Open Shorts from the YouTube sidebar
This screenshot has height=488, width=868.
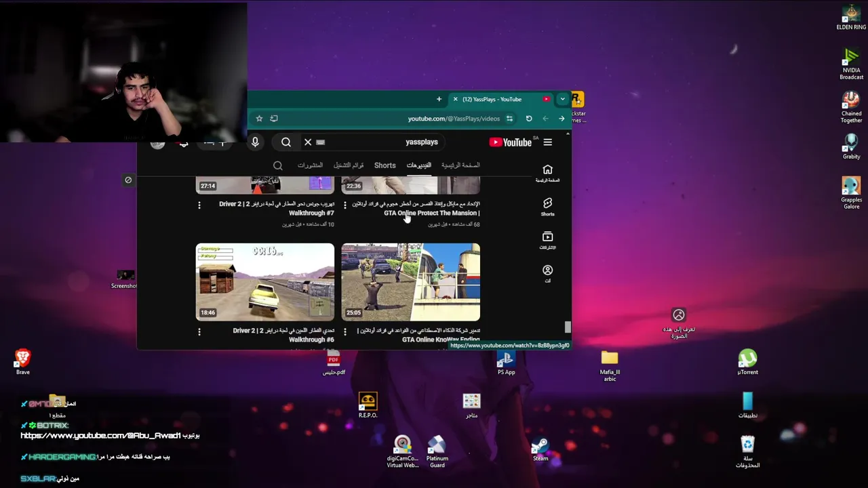click(547, 207)
